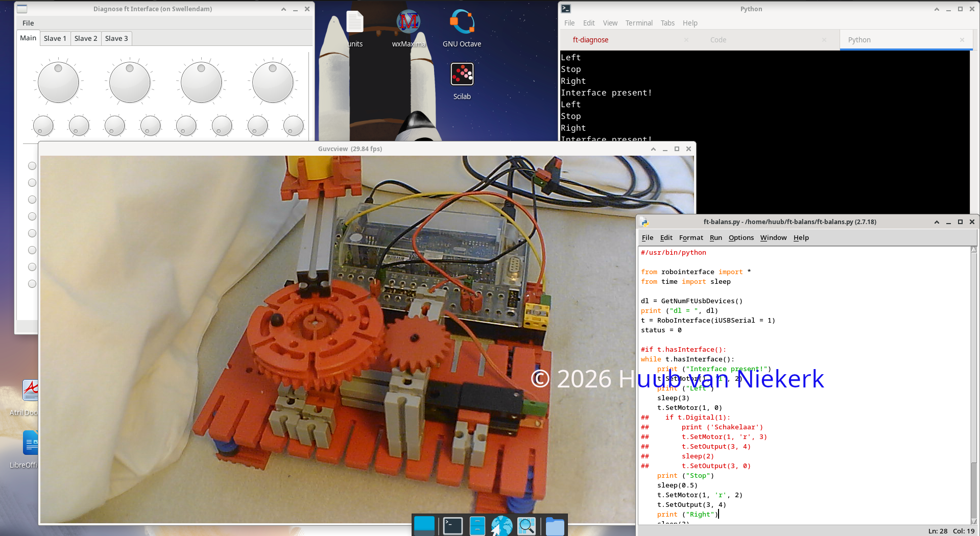Screen dimensions: 980x536
Task: Open the Format menu in the ft-balans.py editor
Action: (690, 238)
